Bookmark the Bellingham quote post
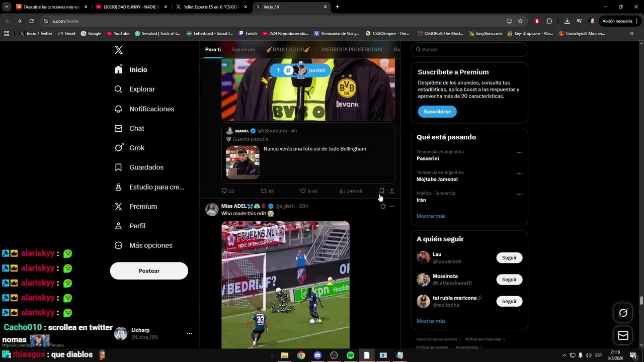 (382, 191)
